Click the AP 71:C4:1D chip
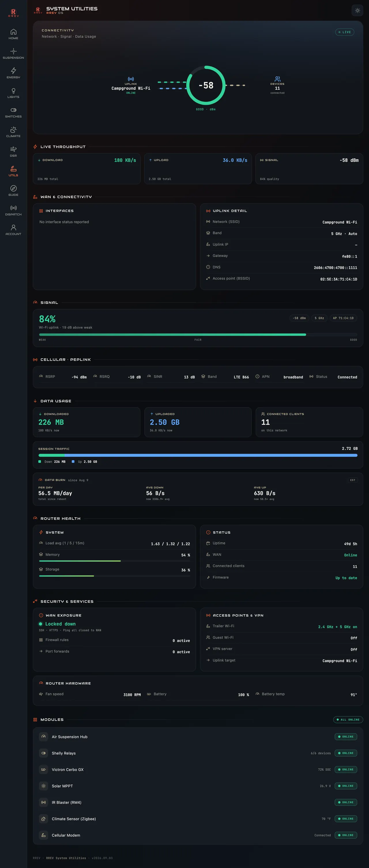This screenshot has height=868, width=369. [x=343, y=318]
